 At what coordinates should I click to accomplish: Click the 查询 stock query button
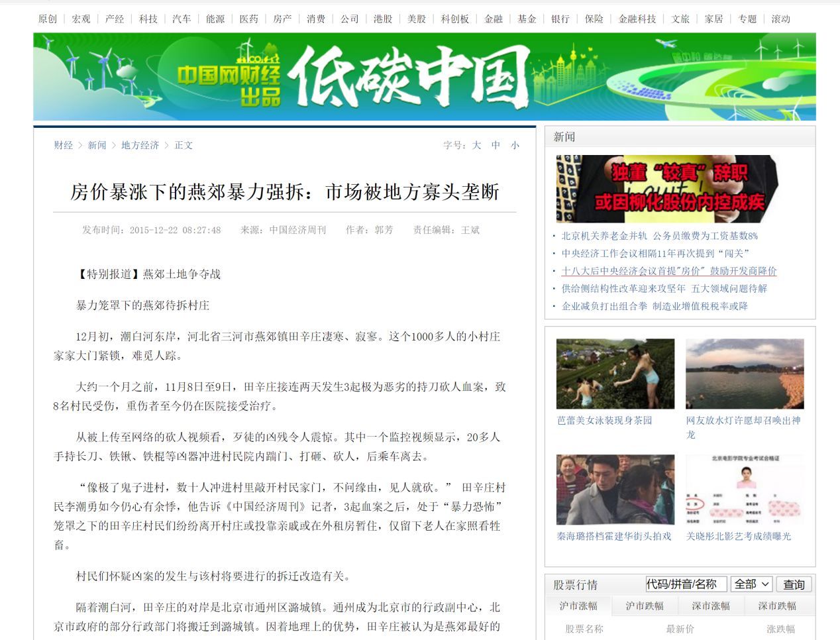click(x=793, y=584)
